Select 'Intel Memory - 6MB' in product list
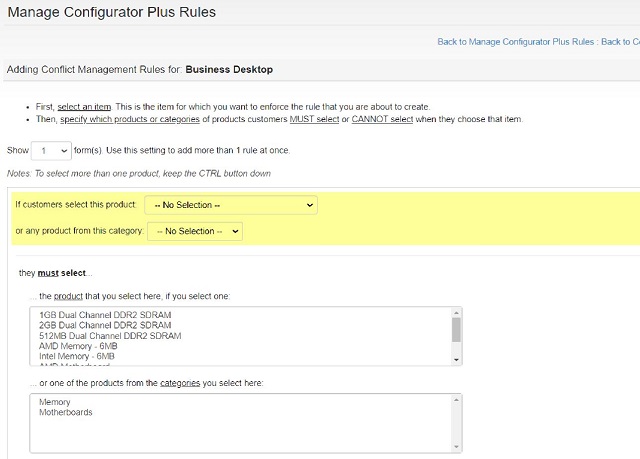Screen dimensions: 640x459 pyautogui.click(x=77, y=356)
